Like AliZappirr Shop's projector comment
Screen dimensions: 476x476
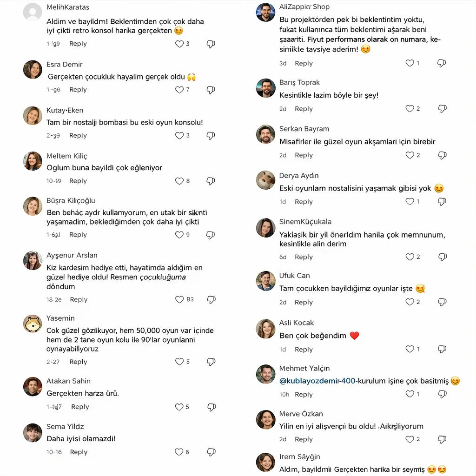click(x=410, y=63)
